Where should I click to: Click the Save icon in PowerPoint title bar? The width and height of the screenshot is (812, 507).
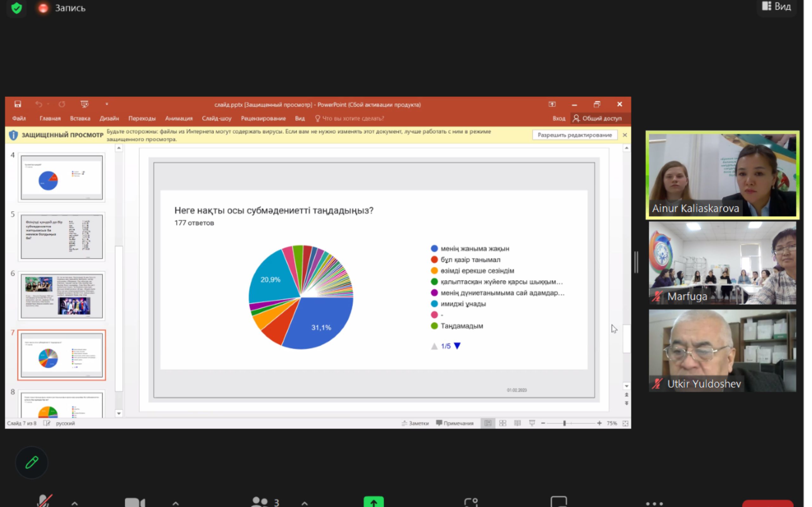click(18, 104)
